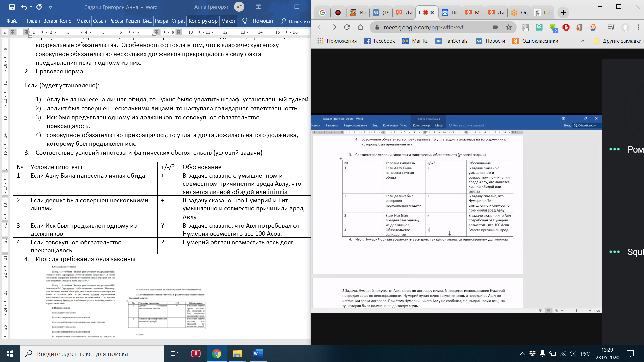
Task: Open the Mail.Ru bookmark
Action: (415, 41)
